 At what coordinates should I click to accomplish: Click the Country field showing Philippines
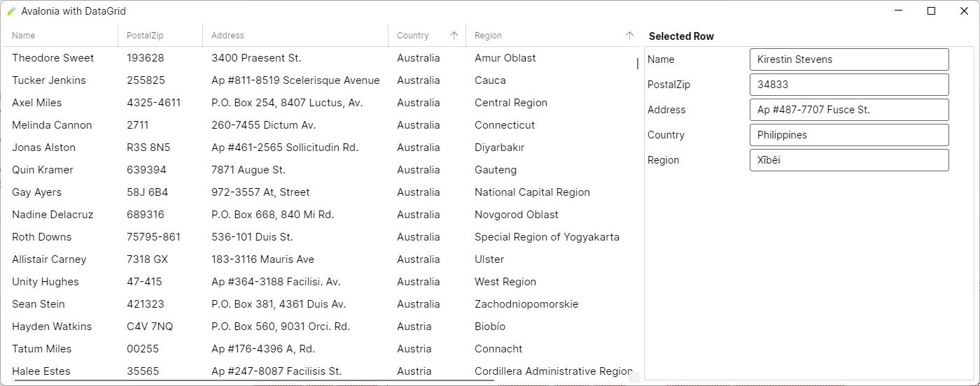pyautogui.click(x=848, y=135)
